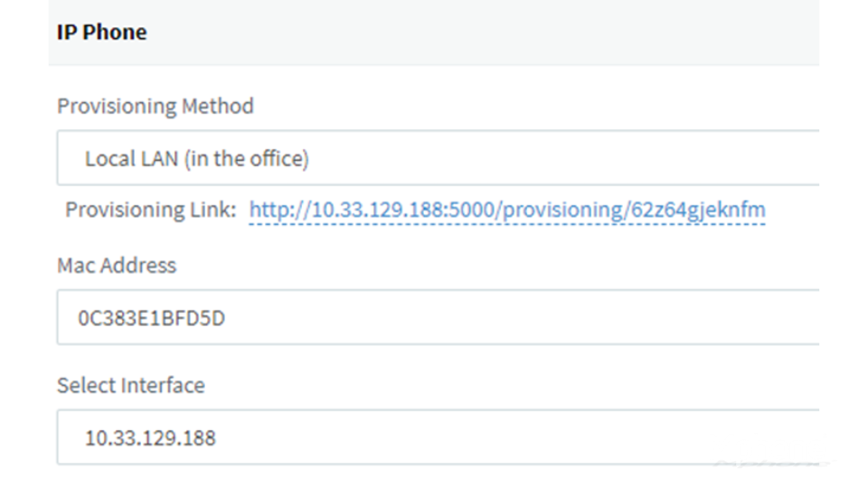The height and width of the screenshot is (488, 868).
Task: Open the Provisioning Method dropdown
Action: pyautogui.click(x=438, y=157)
